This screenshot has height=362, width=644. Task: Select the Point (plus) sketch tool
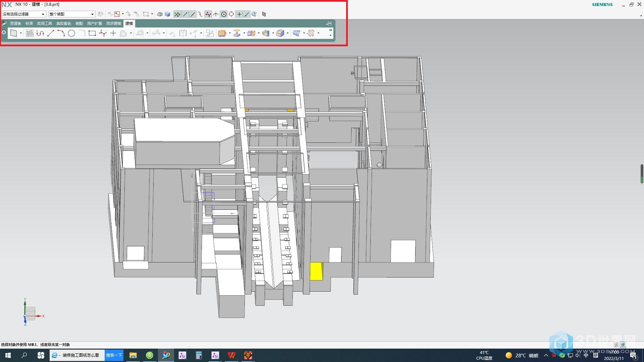click(x=113, y=33)
